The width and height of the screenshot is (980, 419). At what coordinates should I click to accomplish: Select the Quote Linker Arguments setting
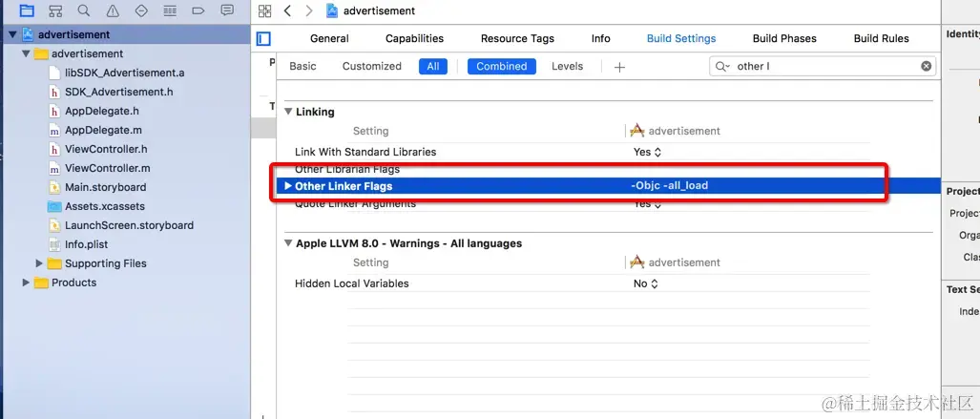(x=355, y=204)
